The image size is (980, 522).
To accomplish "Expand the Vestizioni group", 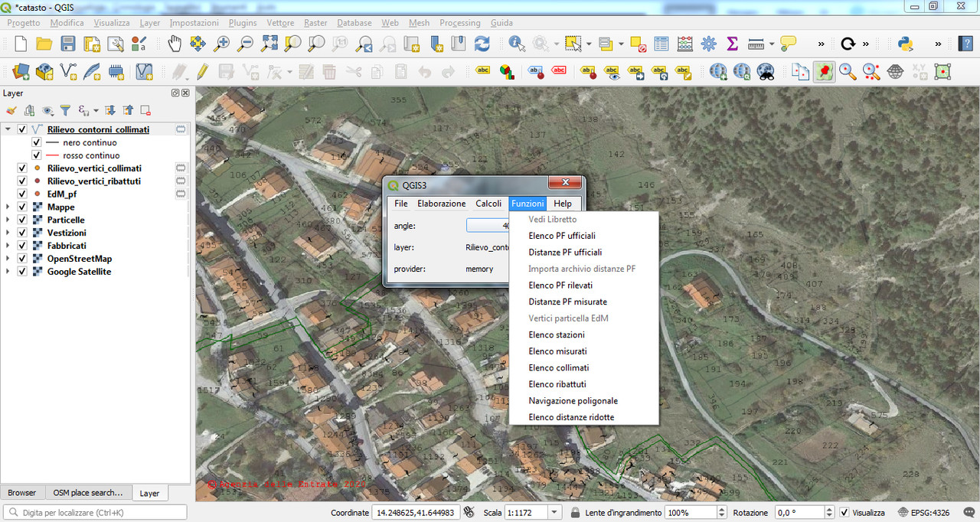I will (8, 233).
